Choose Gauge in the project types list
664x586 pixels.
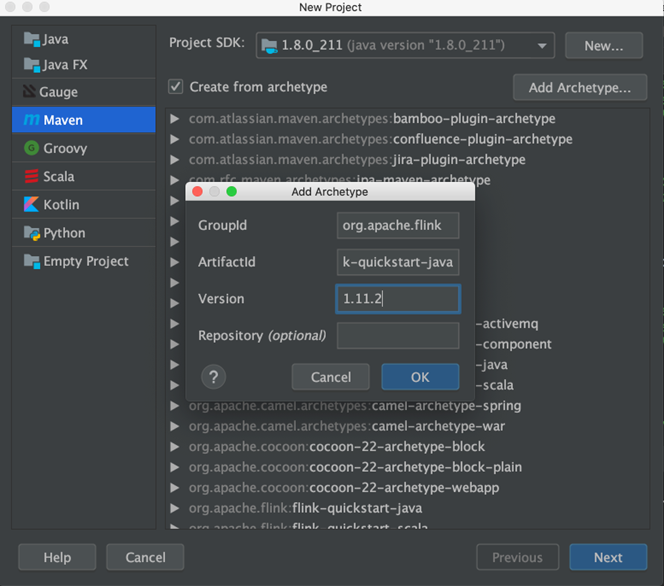(x=84, y=92)
